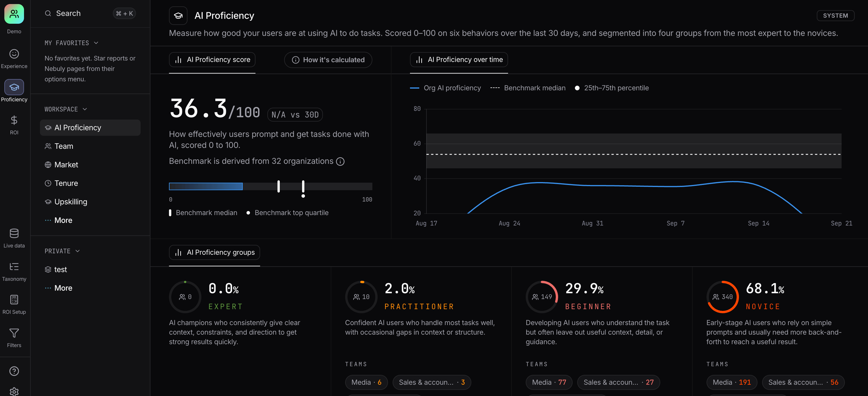Screen dimensions: 868x396
Task: Click the help question mark icon
Action: tap(14, 371)
